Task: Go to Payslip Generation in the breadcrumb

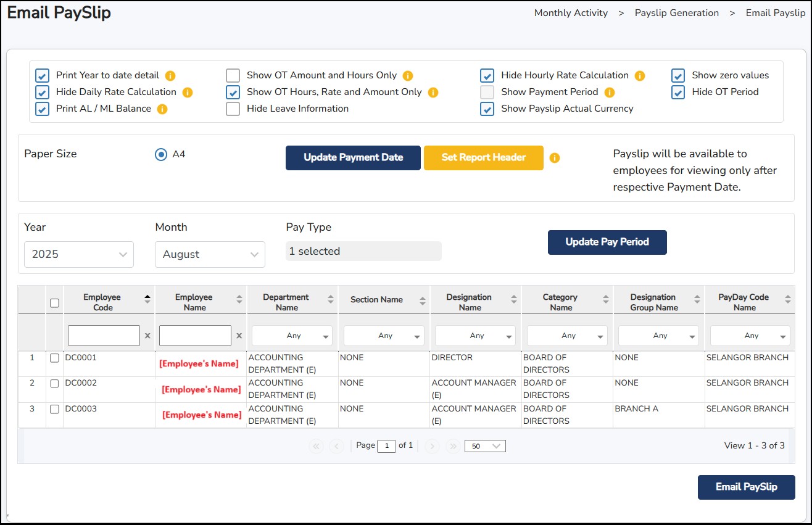Action: point(676,13)
